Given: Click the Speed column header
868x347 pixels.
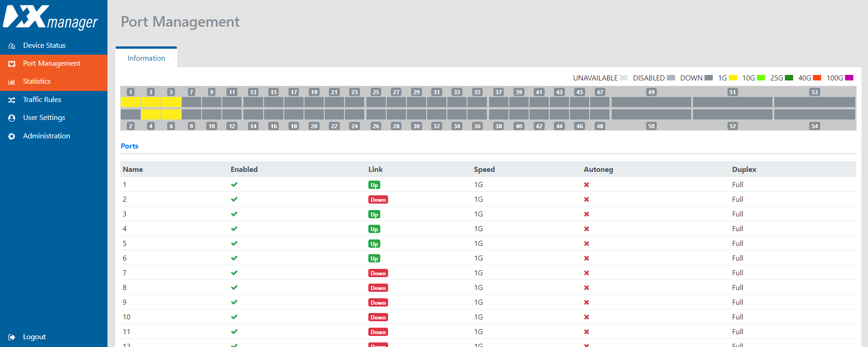Looking at the screenshot, I should click(x=484, y=170).
